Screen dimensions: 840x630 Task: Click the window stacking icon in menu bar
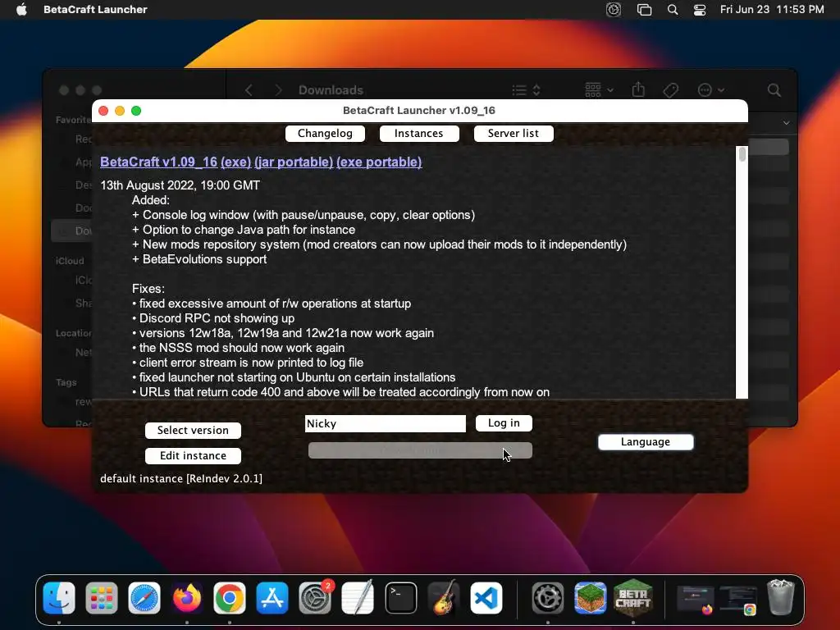(644, 10)
